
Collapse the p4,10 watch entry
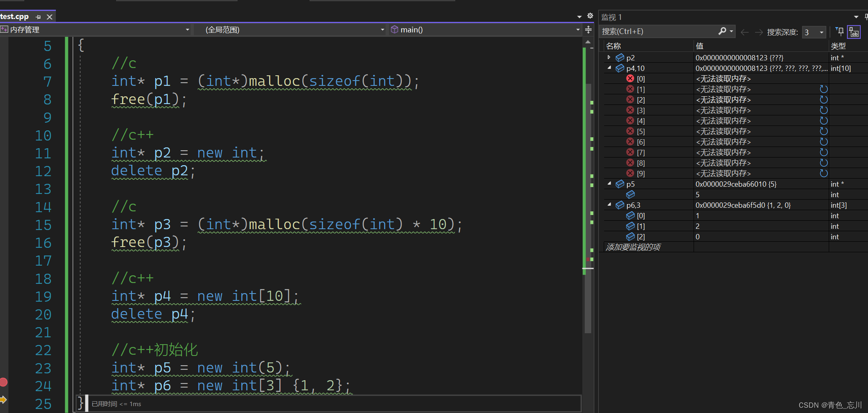tap(609, 68)
